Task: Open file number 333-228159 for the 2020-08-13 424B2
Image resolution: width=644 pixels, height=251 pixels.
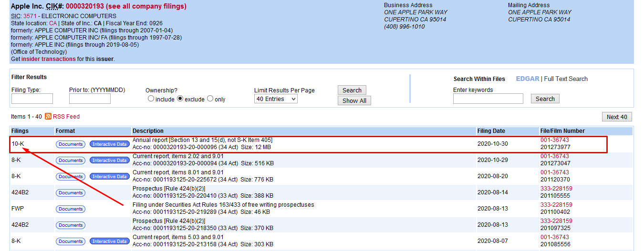Action: [556, 221]
